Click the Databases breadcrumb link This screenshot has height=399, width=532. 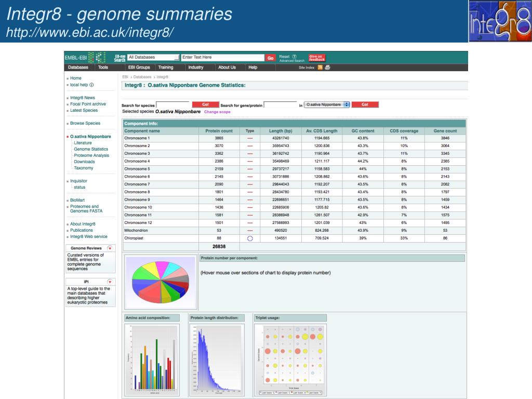[142, 77]
